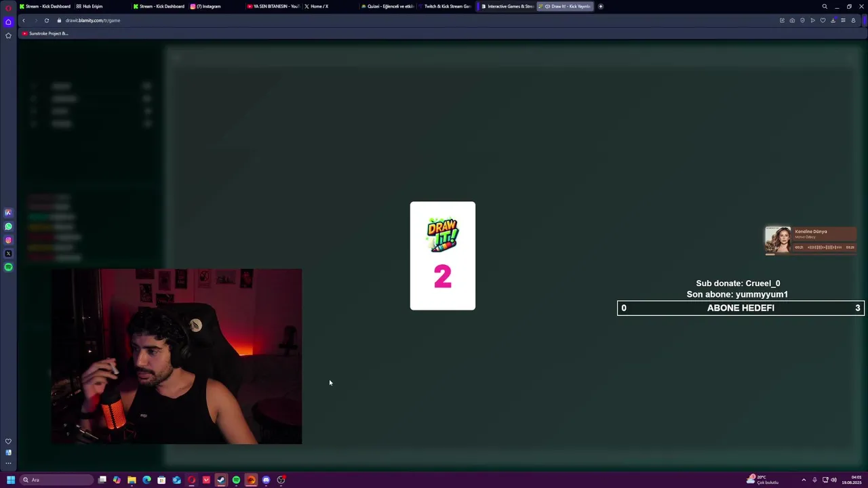
Task: Open the page edit/notes toolbar icon
Action: [782, 20]
